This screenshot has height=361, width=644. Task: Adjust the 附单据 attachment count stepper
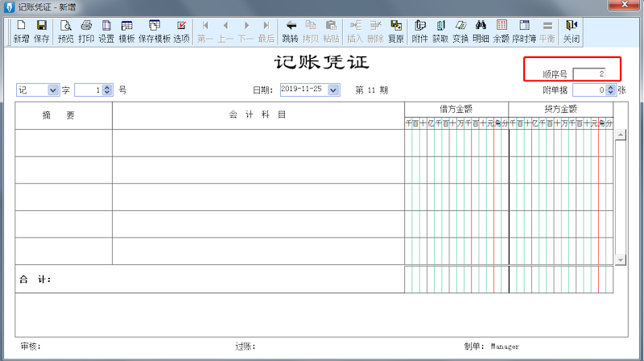[x=611, y=89]
